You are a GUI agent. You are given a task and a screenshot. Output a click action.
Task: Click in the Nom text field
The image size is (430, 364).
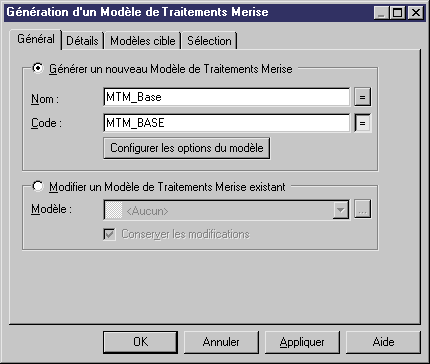tap(227, 97)
